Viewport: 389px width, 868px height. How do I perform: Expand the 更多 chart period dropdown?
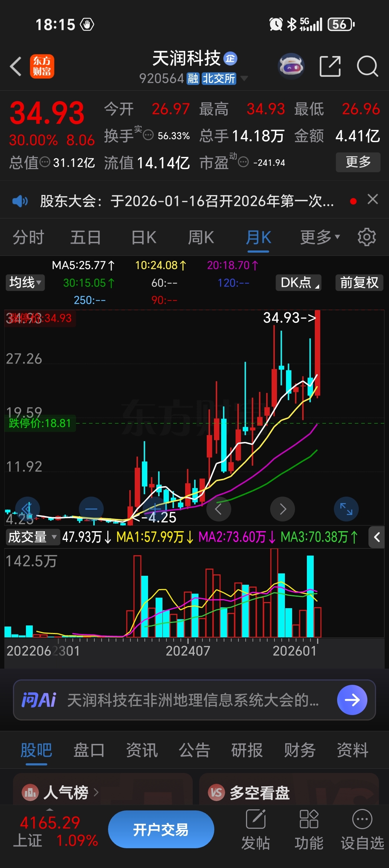[320, 238]
